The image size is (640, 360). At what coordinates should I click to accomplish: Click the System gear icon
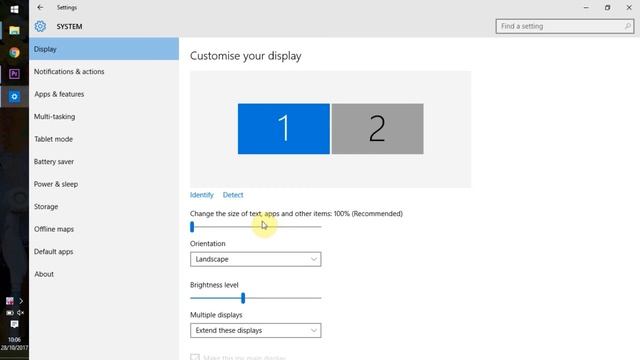click(x=40, y=26)
